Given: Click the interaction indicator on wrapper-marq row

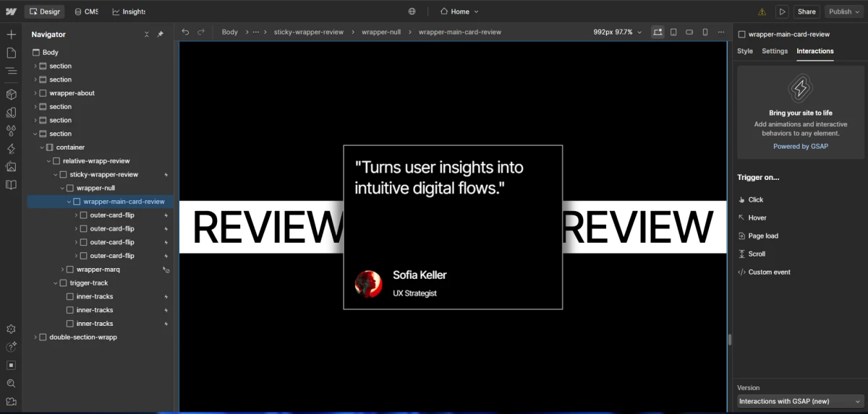Looking at the screenshot, I should tap(166, 269).
